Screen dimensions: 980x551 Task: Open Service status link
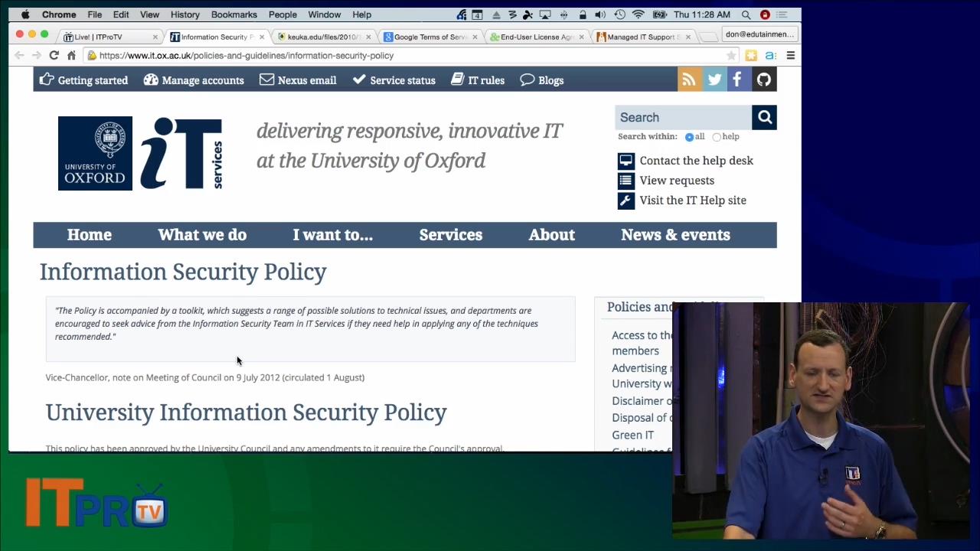(x=394, y=80)
